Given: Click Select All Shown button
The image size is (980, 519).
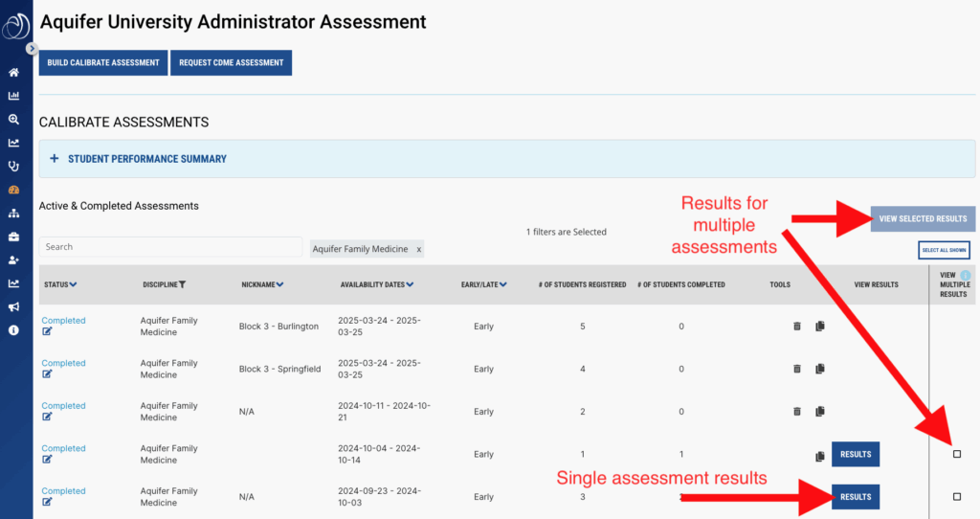Looking at the screenshot, I should click(944, 250).
